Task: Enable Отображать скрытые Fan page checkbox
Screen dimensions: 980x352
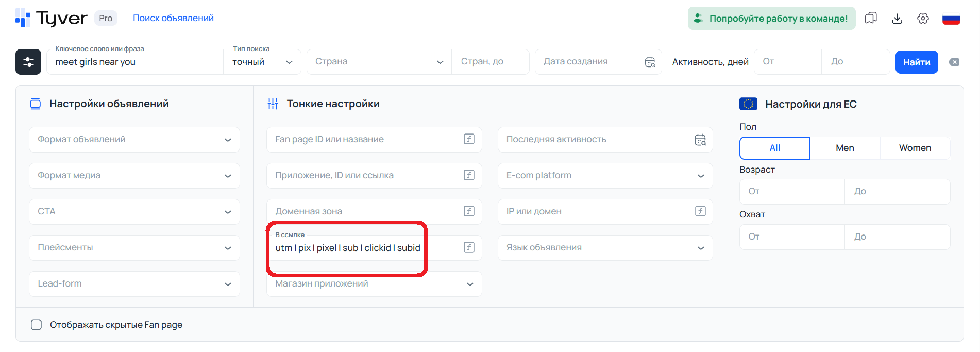Action: pyautogui.click(x=36, y=325)
